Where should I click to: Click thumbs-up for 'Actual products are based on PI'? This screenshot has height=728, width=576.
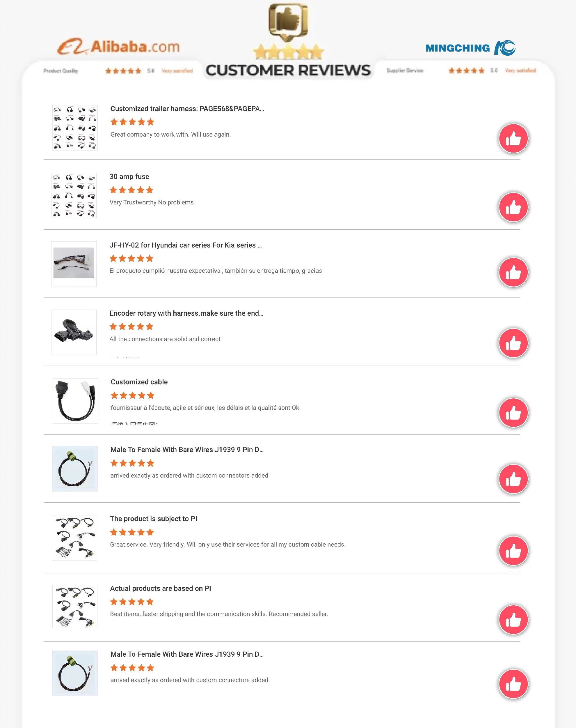click(x=513, y=620)
